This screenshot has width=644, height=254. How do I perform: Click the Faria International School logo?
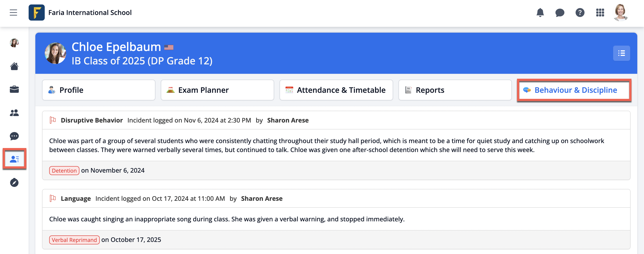click(36, 13)
